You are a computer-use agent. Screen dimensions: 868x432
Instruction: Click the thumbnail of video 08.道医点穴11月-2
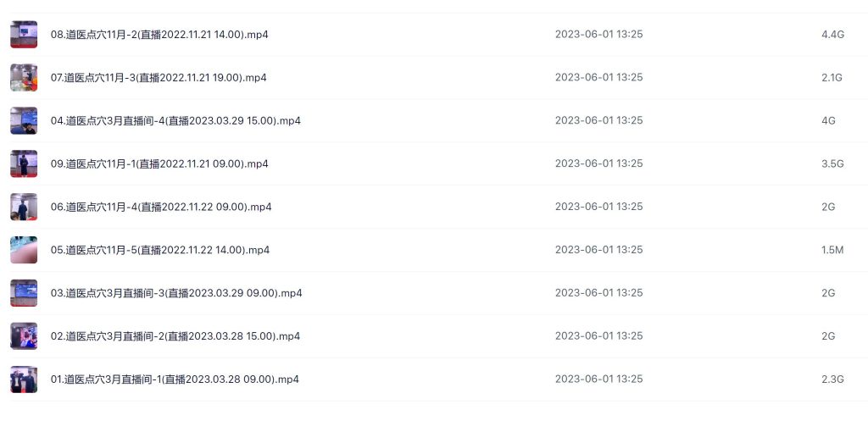click(24, 35)
